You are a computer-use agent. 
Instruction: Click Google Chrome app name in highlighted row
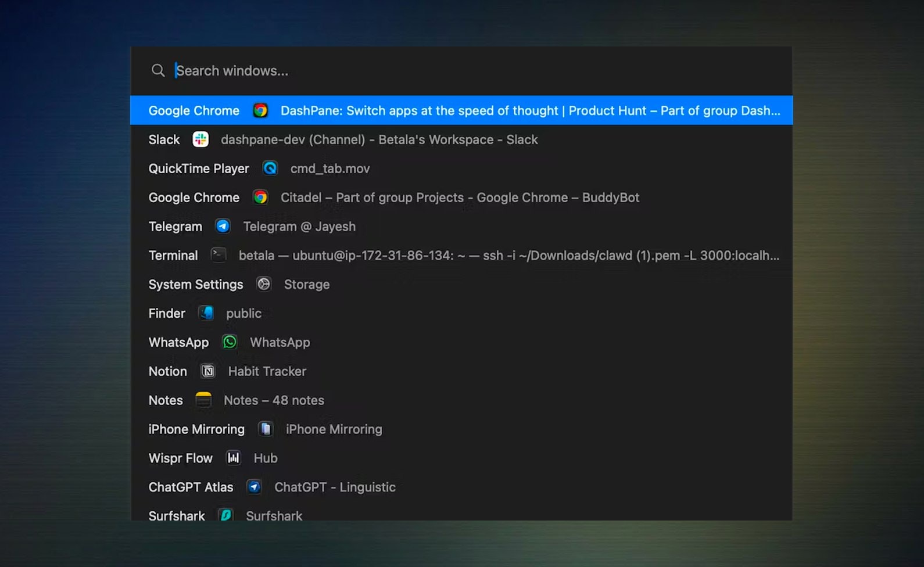tap(194, 110)
